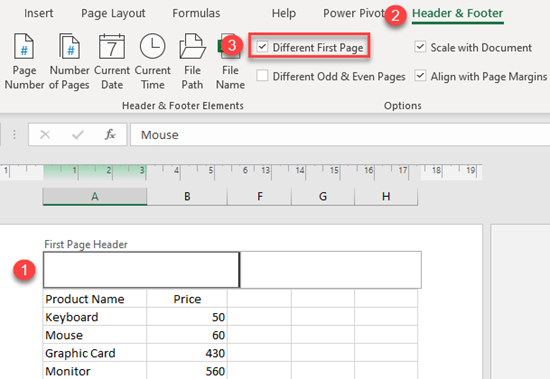550x379 pixels.
Task: Insert Current Date element
Action: click(112, 61)
